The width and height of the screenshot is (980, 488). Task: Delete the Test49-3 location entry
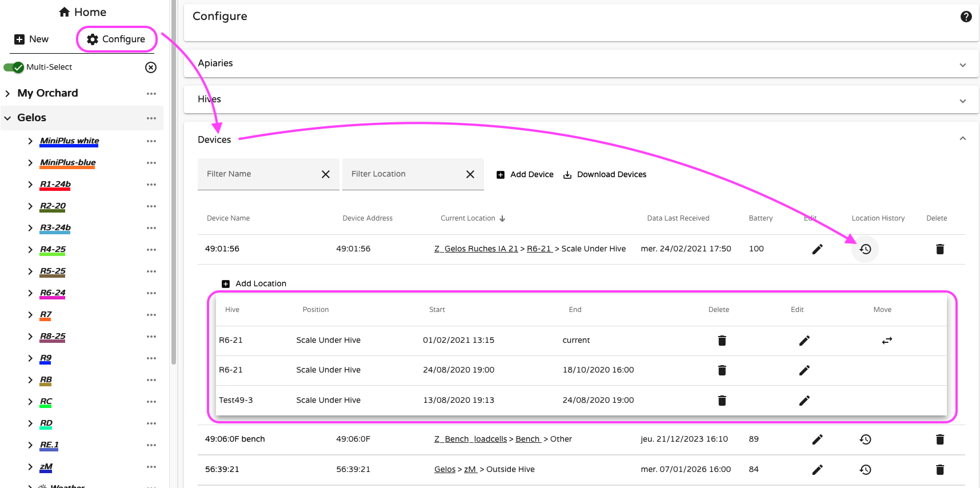[x=722, y=401]
